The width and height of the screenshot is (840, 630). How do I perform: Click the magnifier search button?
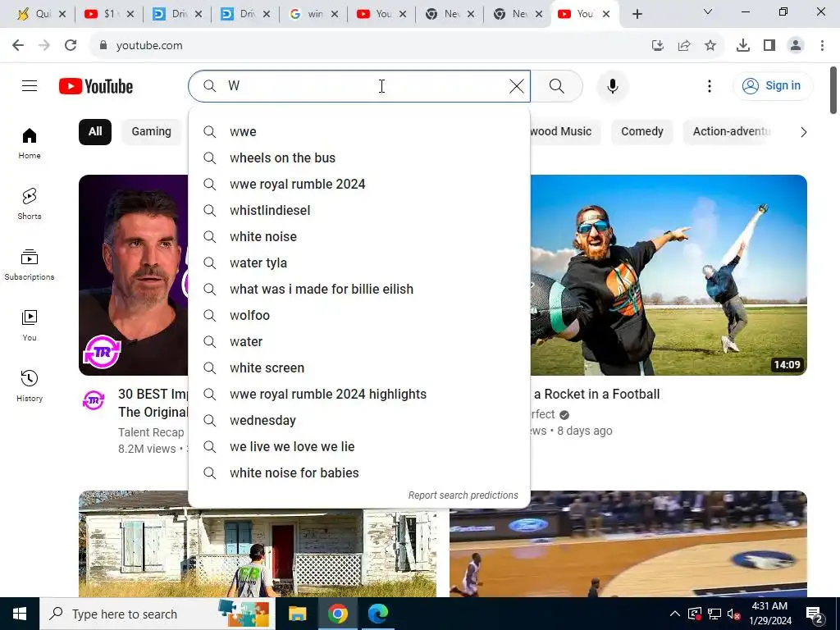click(x=557, y=85)
